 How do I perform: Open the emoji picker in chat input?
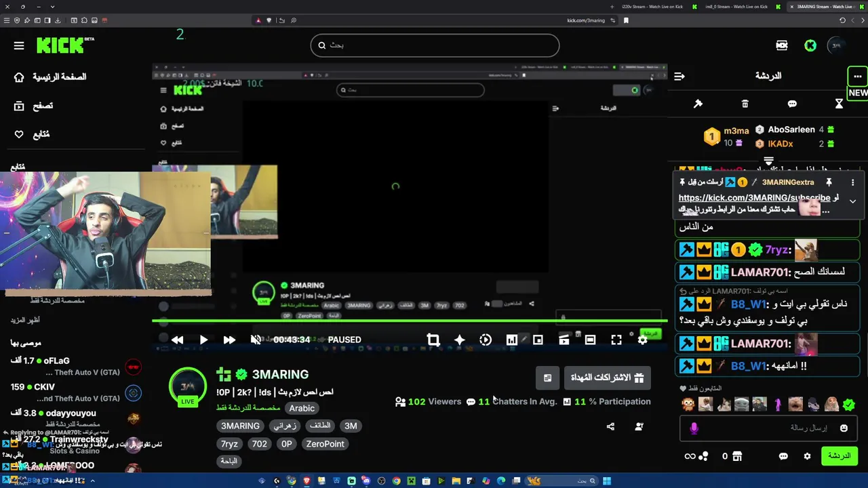click(844, 428)
